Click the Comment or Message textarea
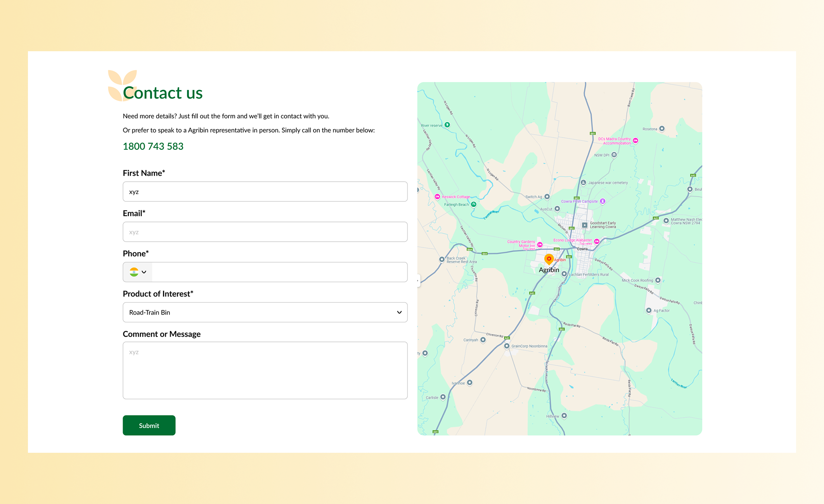 tap(265, 371)
